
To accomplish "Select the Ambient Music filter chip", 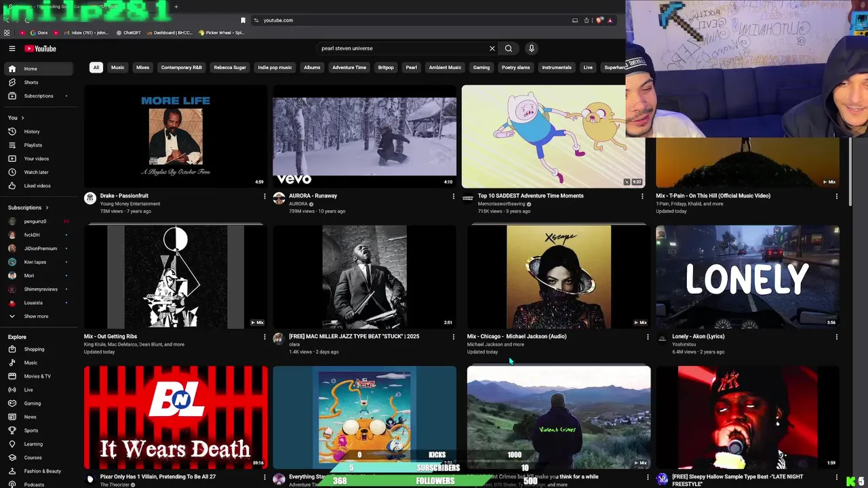I will 445,68.
